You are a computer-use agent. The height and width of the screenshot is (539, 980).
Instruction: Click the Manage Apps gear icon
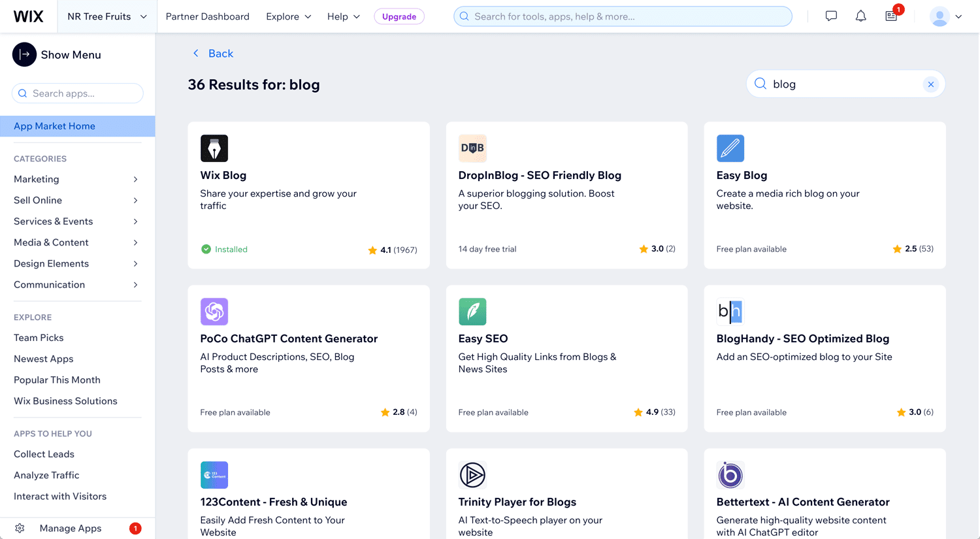(20, 528)
